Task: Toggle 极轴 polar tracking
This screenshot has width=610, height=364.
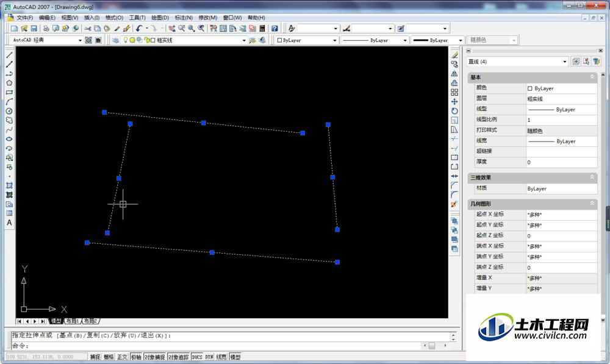Action: [x=136, y=357]
